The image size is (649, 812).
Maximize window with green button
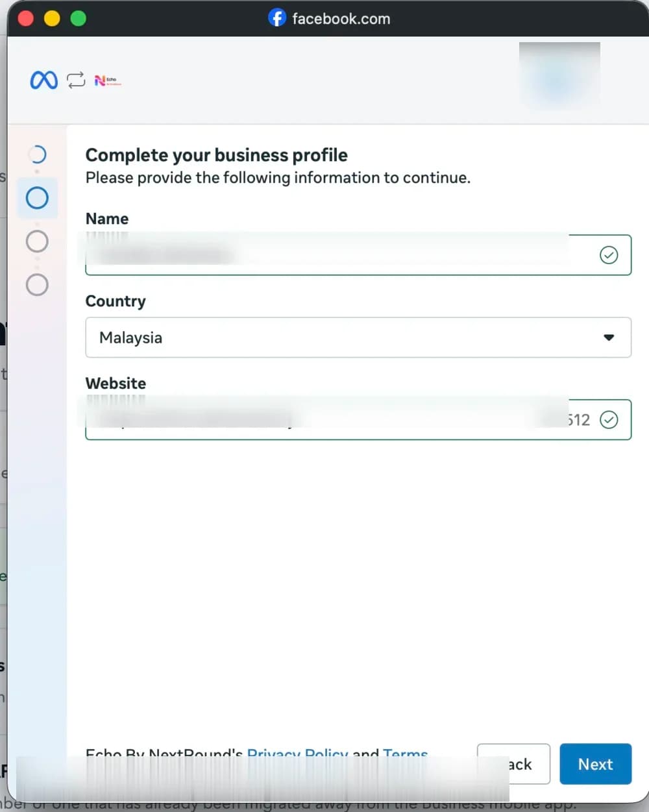point(78,18)
